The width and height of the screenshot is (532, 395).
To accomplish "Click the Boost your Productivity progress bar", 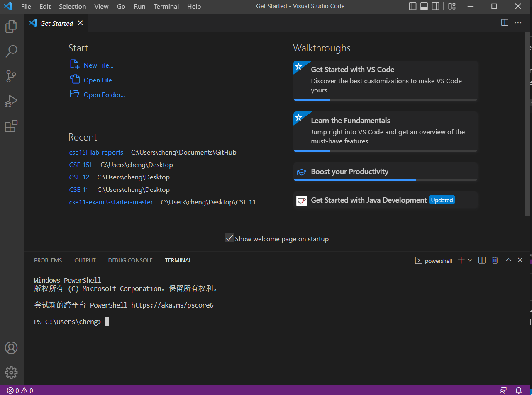I will pos(386,180).
